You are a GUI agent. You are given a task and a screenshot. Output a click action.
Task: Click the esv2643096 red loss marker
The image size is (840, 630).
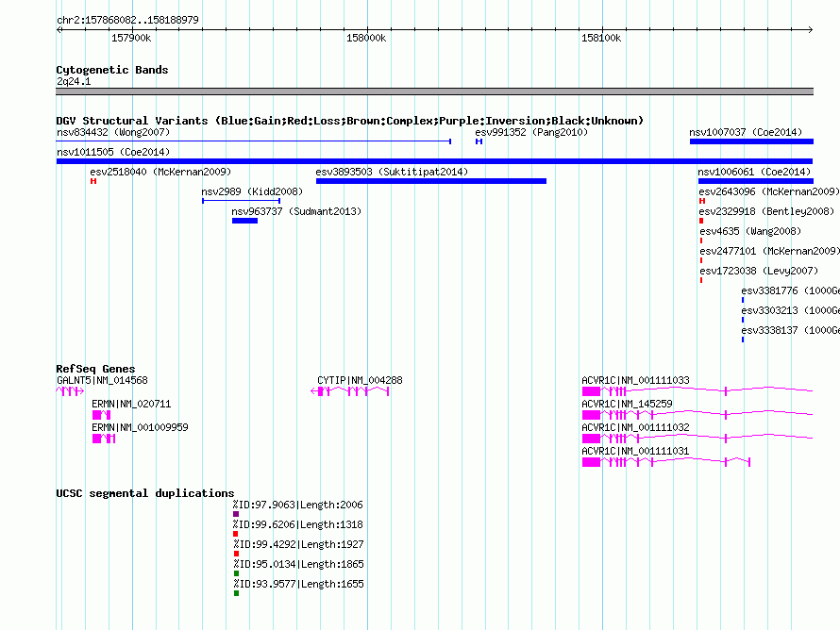pyautogui.click(x=702, y=201)
